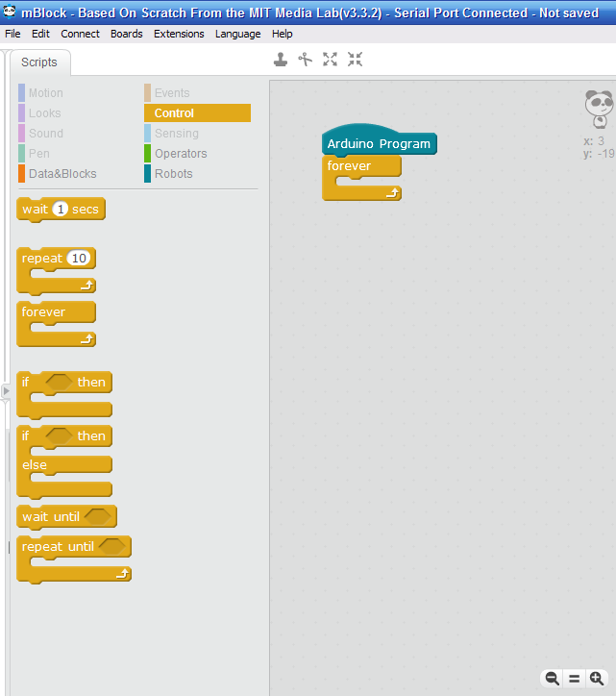Open the Extensions menu

(x=179, y=34)
